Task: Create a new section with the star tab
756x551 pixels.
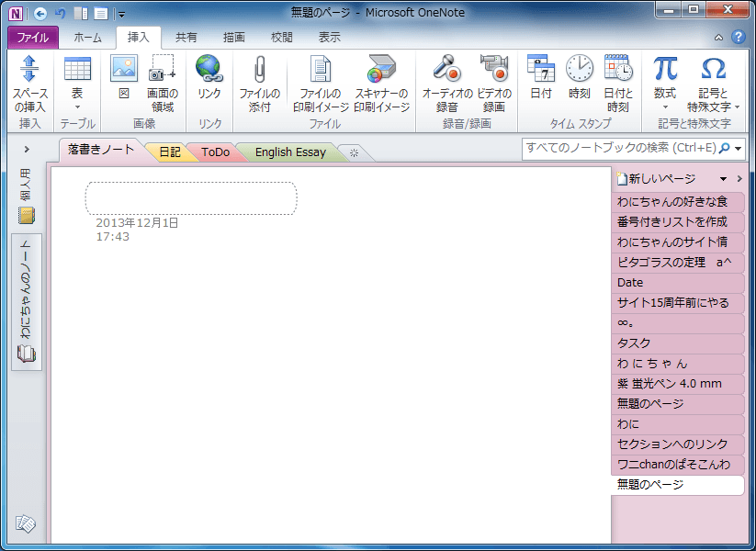Action: click(355, 152)
